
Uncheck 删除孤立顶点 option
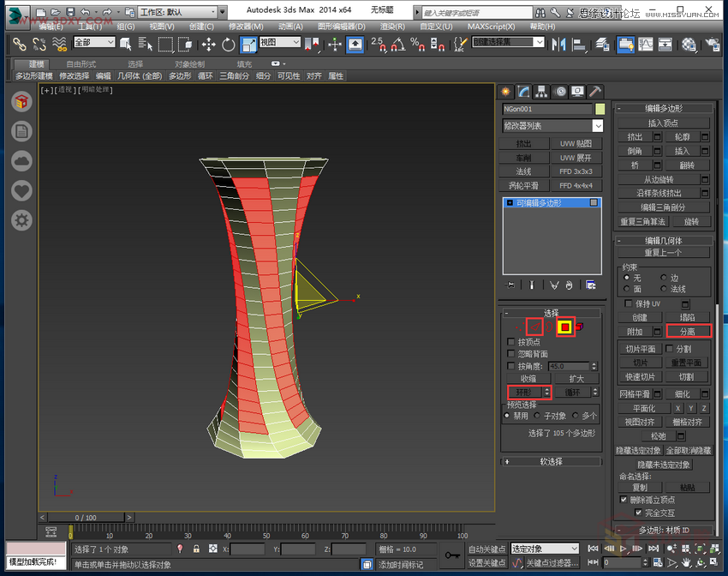[x=624, y=499]
